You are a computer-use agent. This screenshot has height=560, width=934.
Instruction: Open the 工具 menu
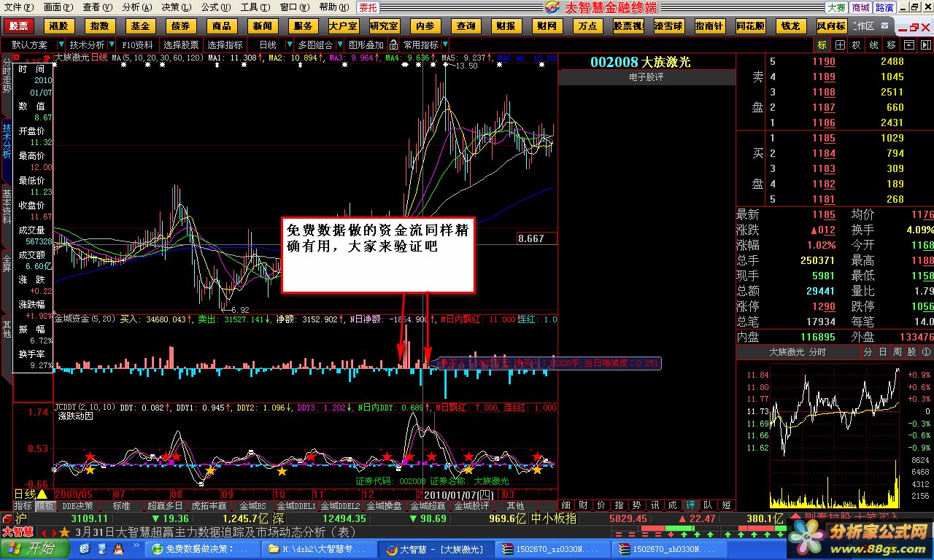(255, 7)
